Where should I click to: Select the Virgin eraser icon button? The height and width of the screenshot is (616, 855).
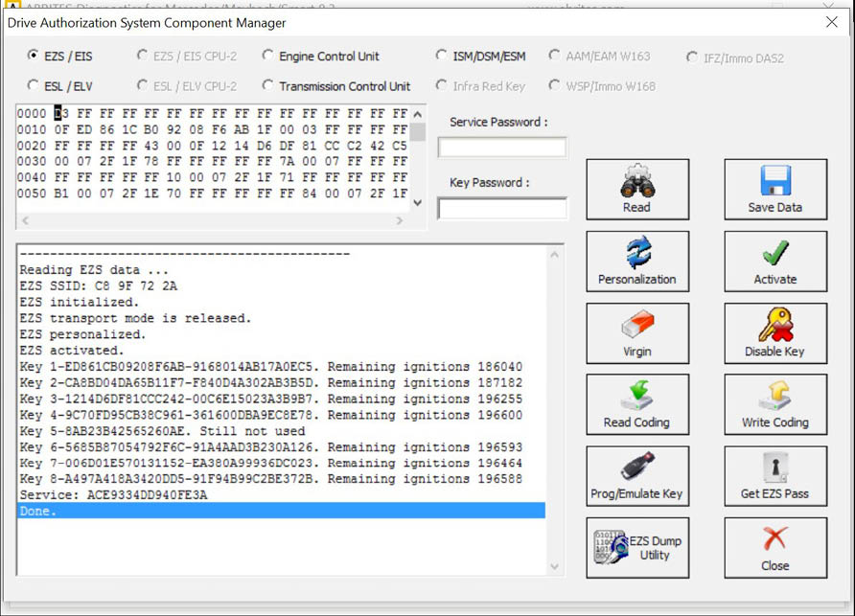click(x=636, y=333)
